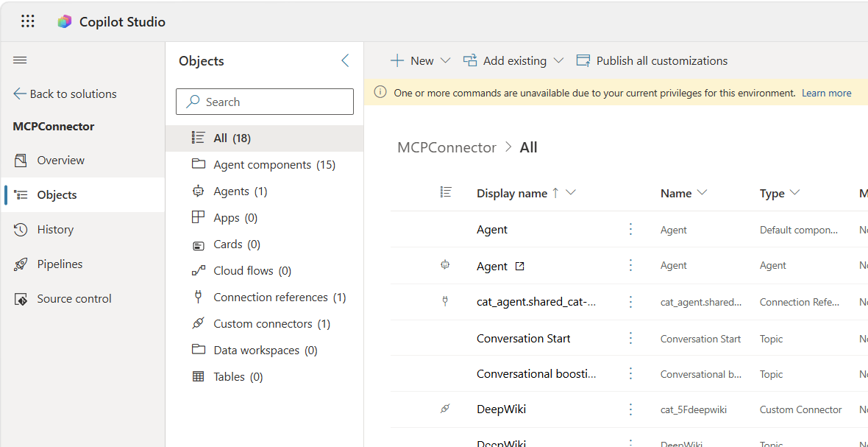
Task: Open the Pipelines navigation item
Action: point(60,264)
